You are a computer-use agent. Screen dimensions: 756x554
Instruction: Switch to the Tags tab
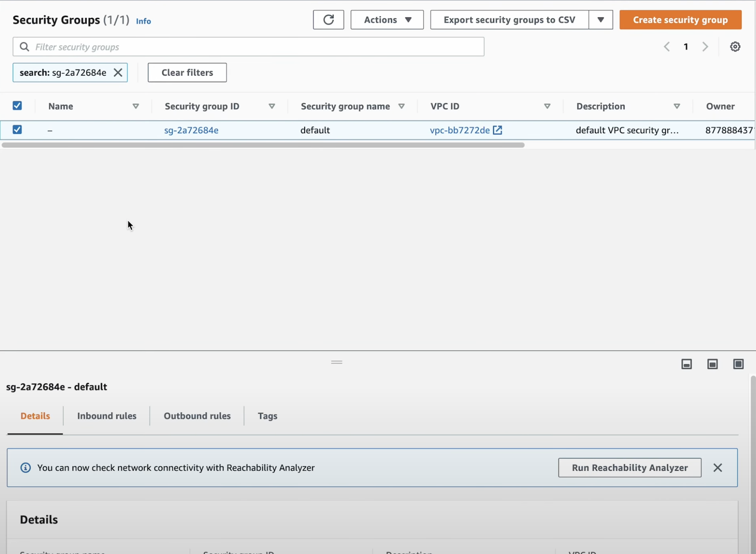(x=267, y=416)
